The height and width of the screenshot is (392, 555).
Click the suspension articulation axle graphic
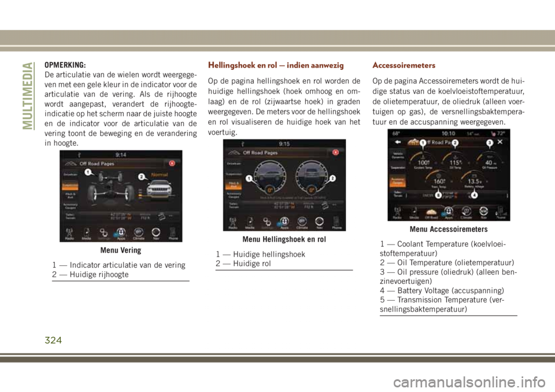tap(111, 188)
